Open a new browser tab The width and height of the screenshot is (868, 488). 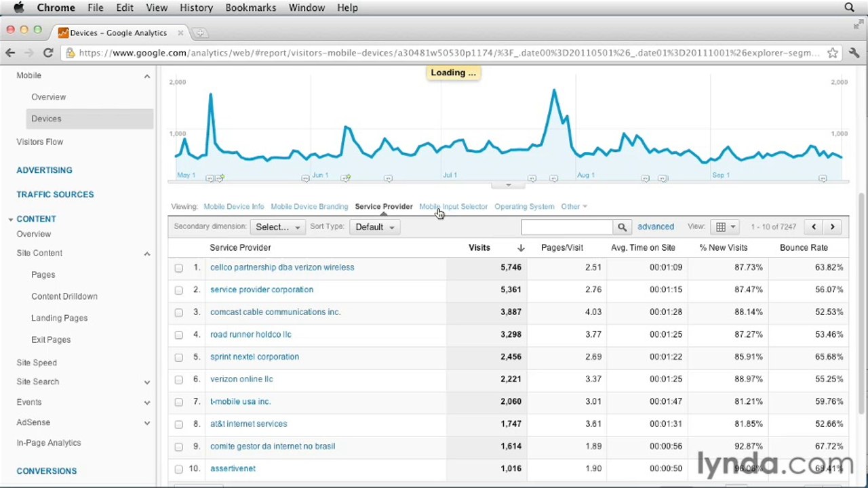pos(200,33)
